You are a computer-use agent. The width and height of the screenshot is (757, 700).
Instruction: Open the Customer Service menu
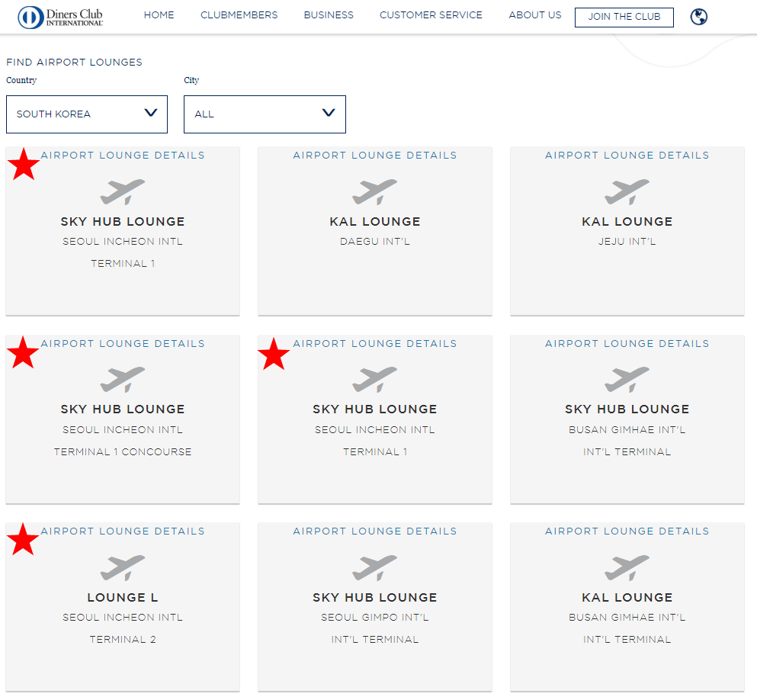[431, 15]
